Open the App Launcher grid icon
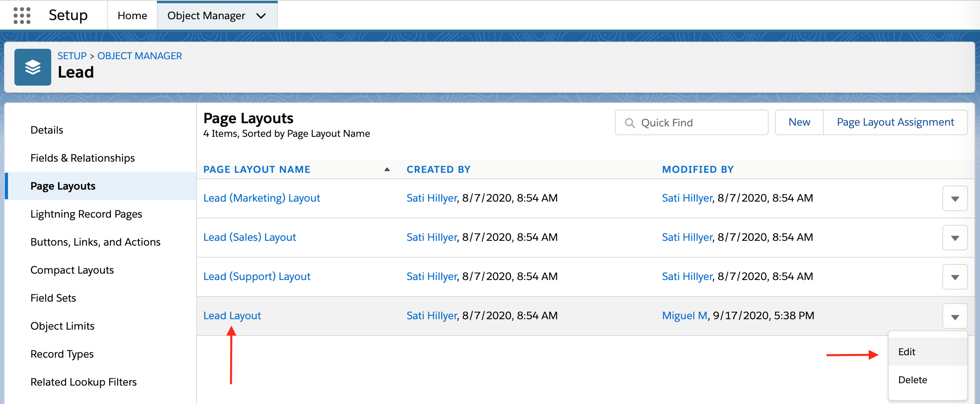This screenshot has height=404, width=980. tap(22, 16)
